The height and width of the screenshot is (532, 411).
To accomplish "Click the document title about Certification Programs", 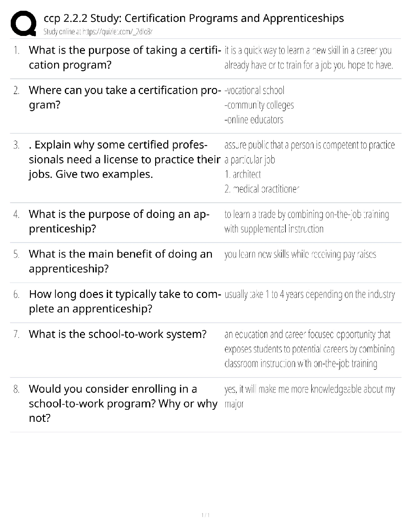I will (x=194, y=18).
